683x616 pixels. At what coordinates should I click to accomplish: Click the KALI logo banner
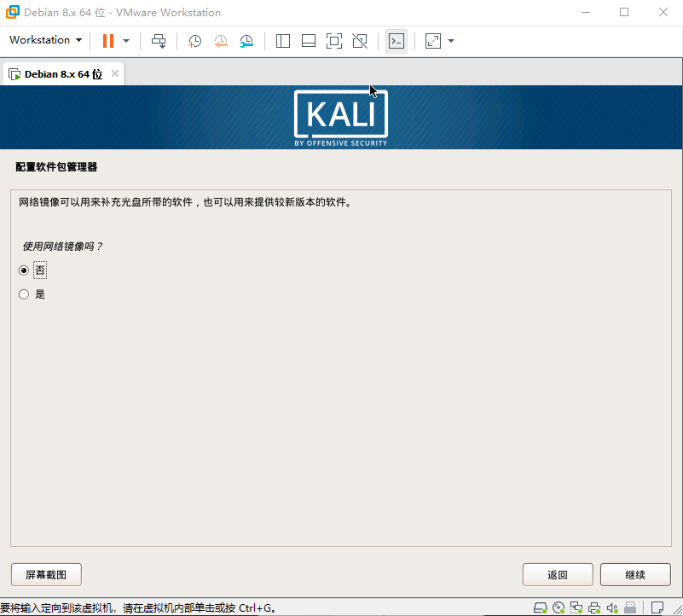pos(341,118)
